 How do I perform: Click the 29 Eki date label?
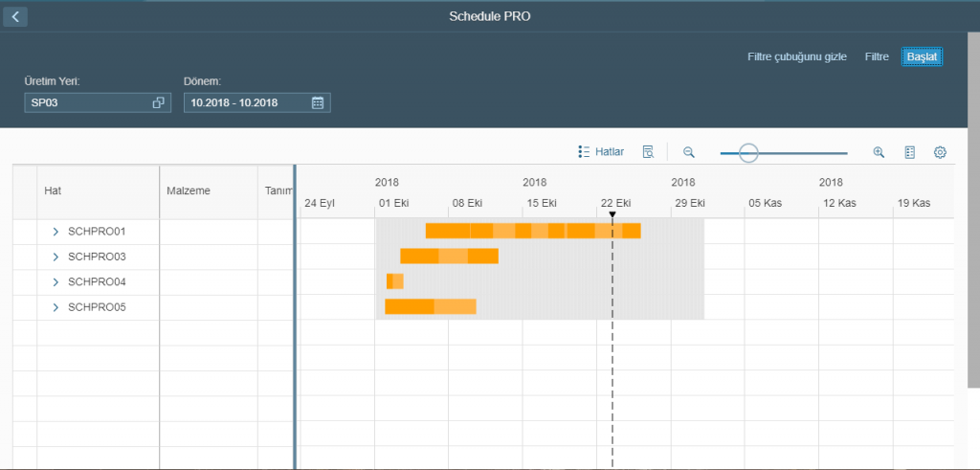coord(690,203)
